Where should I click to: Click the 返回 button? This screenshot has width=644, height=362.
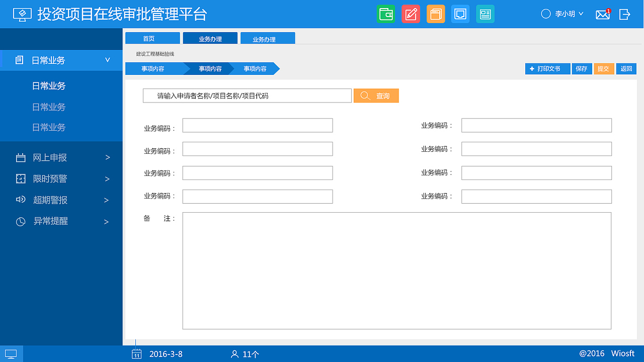pos(626,69)
